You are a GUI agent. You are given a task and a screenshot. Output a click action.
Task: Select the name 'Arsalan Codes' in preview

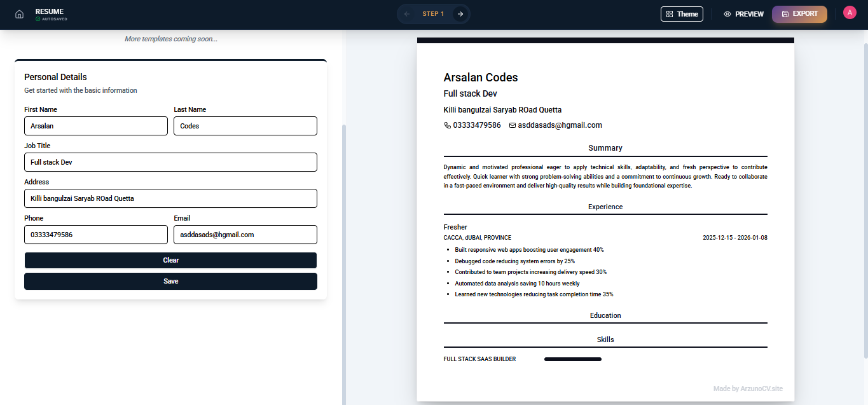[x=481, y=78]
